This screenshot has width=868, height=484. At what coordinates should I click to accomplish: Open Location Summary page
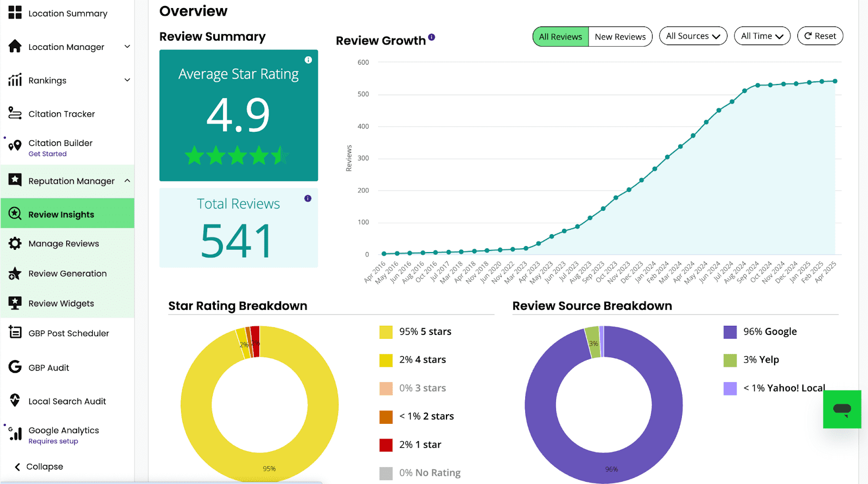(x=67, y=13)
